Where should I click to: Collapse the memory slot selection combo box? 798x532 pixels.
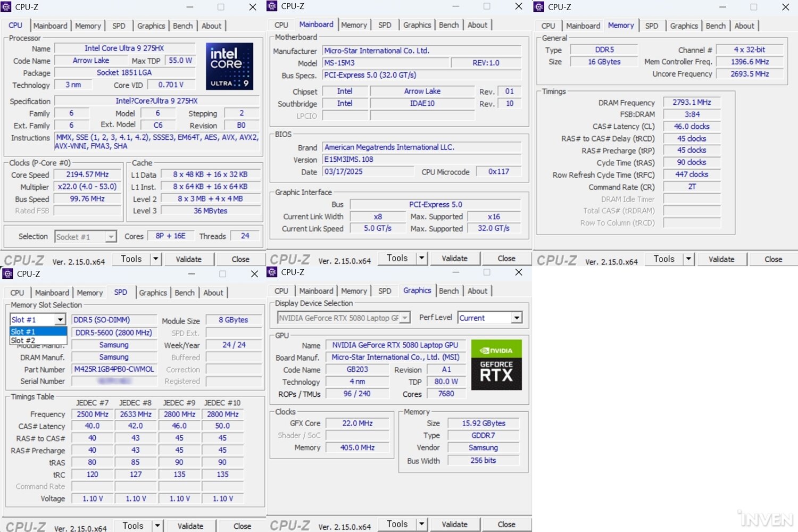click(x=60, y=320)
